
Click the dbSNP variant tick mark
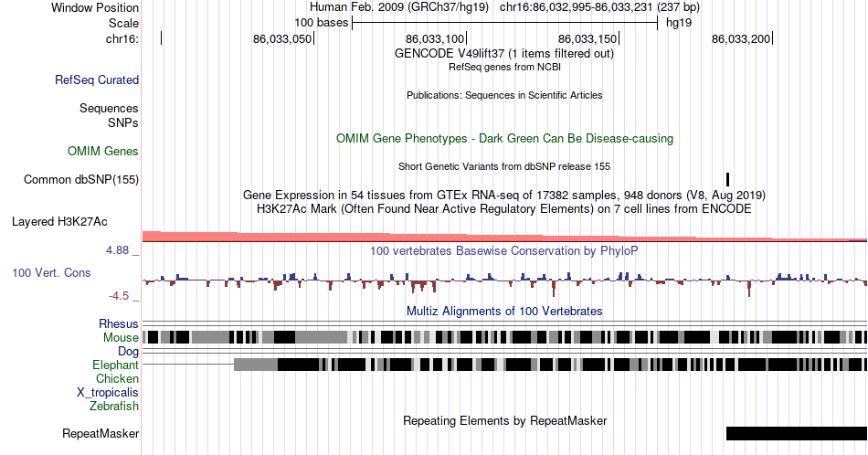pos(728,179)
